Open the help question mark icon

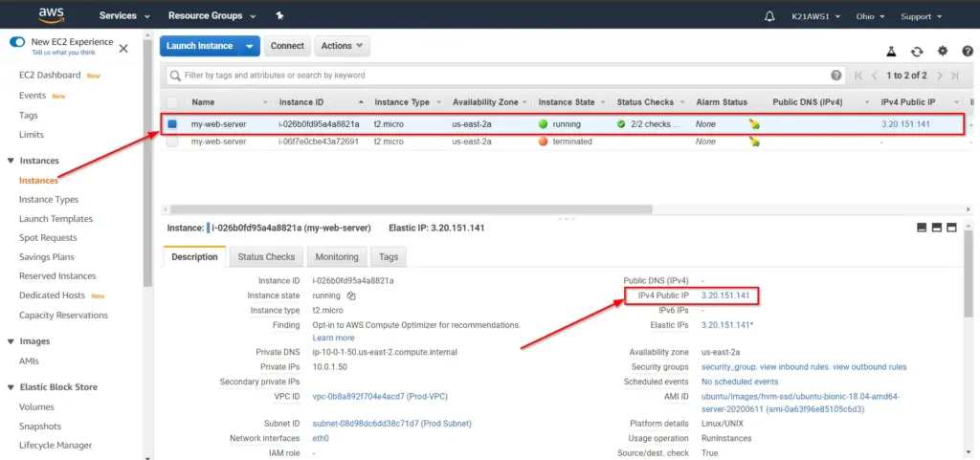[x=968, y=52]
